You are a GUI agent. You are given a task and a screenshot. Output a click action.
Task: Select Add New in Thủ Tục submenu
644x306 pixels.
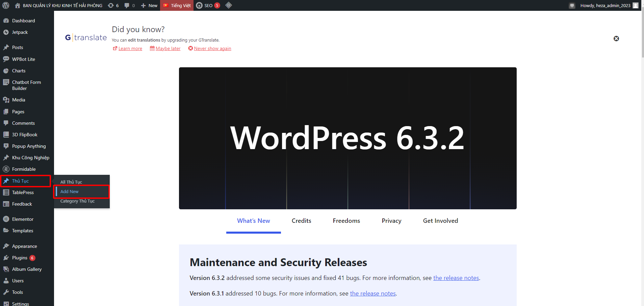[69, 191]
